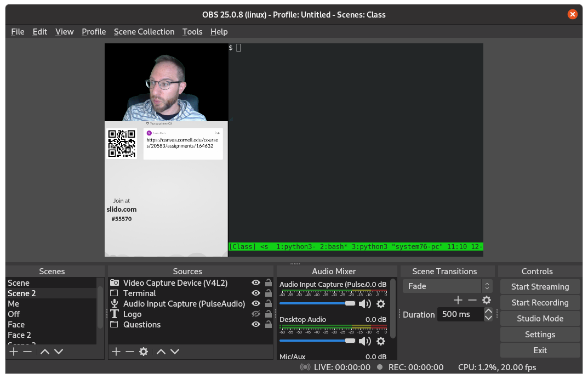Click the Exit button
The height and width of the screenshot is (379, 588).
coord(540,350)
